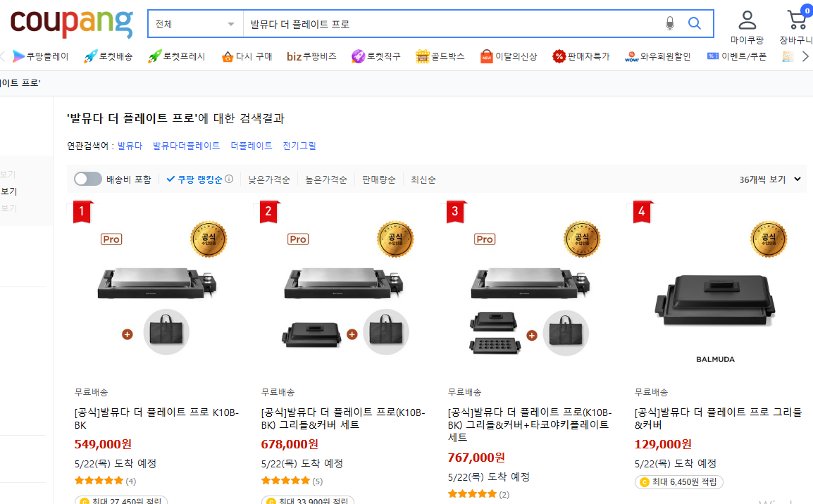The width and height of the screenshot is (813, 504).
Task: Open 판매자특가 category
Action: 581,56
